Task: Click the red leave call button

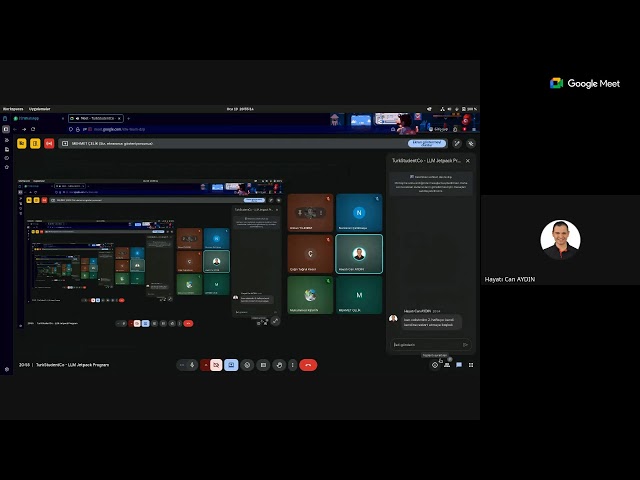Action: 308,365
